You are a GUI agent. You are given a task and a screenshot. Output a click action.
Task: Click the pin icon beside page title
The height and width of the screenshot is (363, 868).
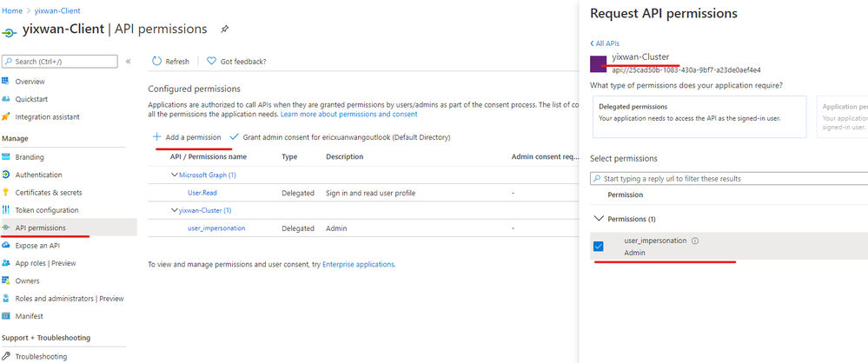(224, 29)
